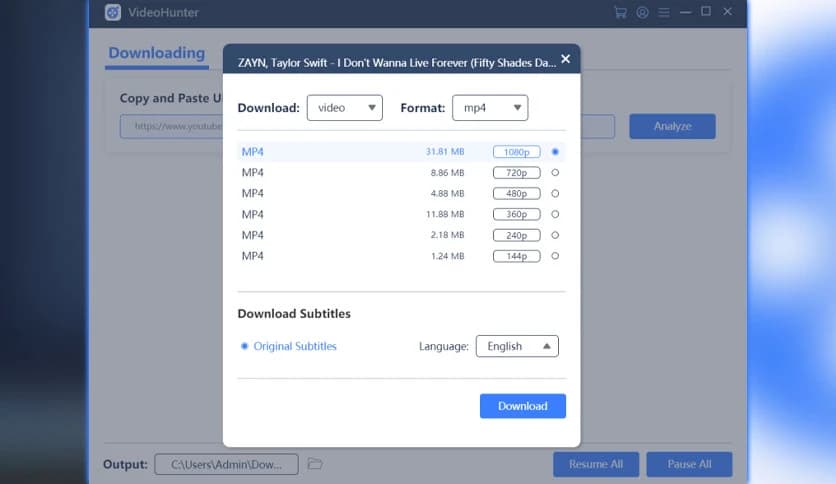Click the VideoHunter app logo icon
Image resolution: width=836 pixels, height=484 pixels.
(x=112, y=12)
